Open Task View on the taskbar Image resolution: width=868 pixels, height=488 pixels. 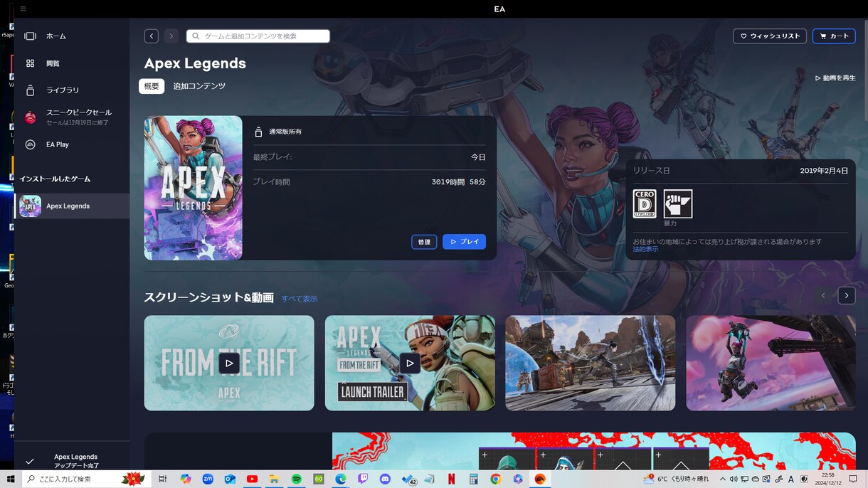click(x=163, y=479)
